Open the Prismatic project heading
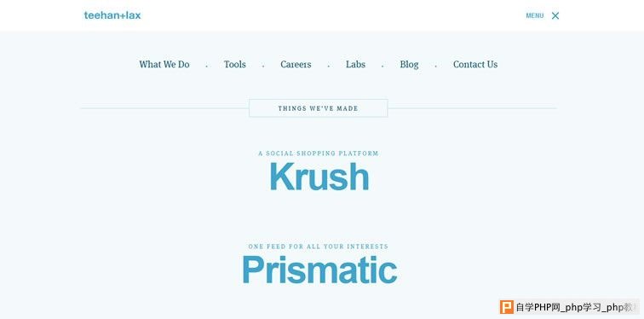Image resolution: width=644 pixels, height=319 pixels. pyautogui.click(x=319, y=270)
